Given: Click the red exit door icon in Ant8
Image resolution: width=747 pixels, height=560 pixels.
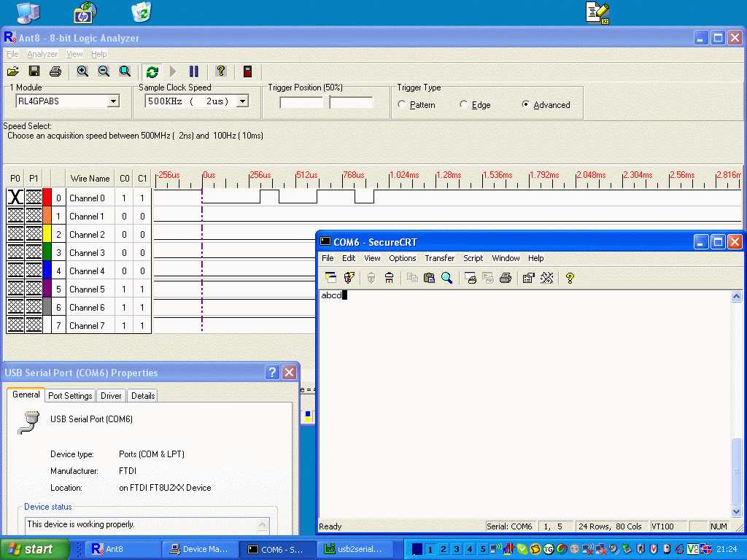Looking at the screenshot, I should 248,71.
